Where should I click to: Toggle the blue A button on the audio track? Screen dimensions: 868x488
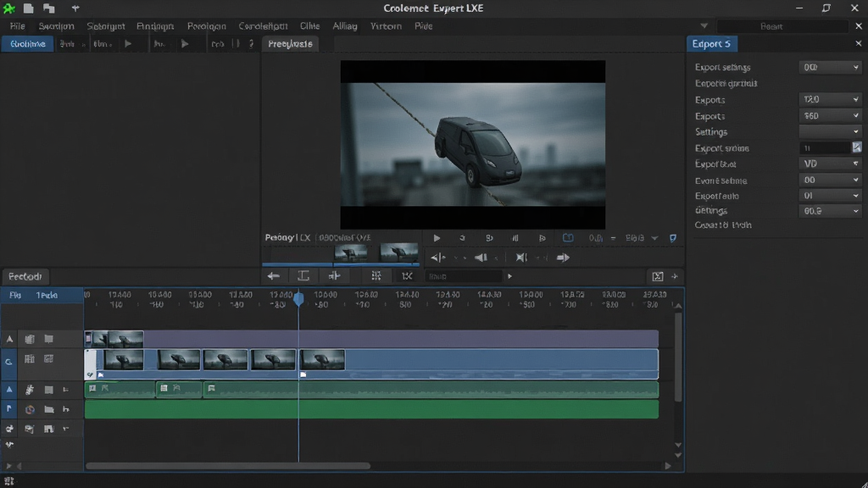(x=9, y=390)
